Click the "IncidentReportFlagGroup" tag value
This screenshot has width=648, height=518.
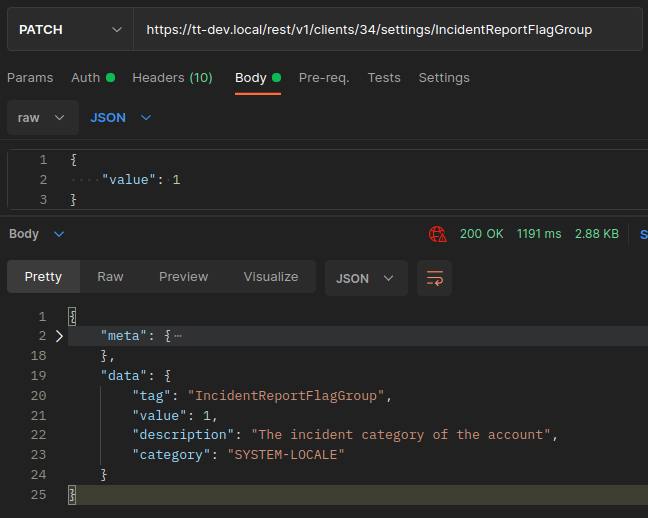pos(286,396)
